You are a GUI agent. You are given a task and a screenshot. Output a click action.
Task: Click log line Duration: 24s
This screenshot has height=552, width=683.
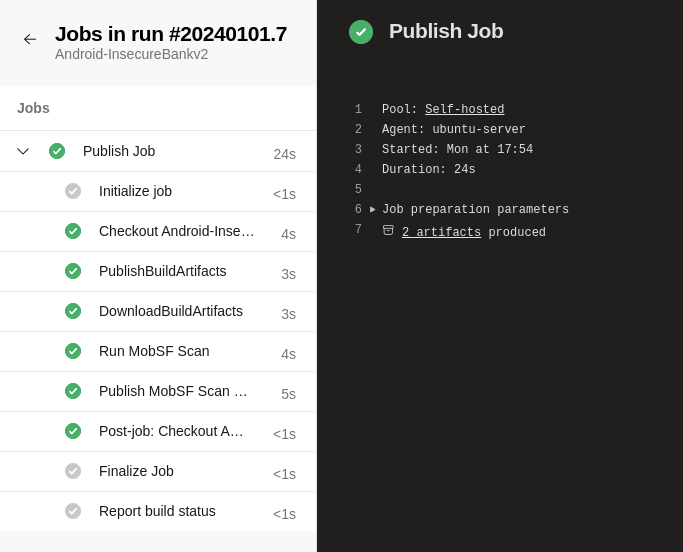429,169
